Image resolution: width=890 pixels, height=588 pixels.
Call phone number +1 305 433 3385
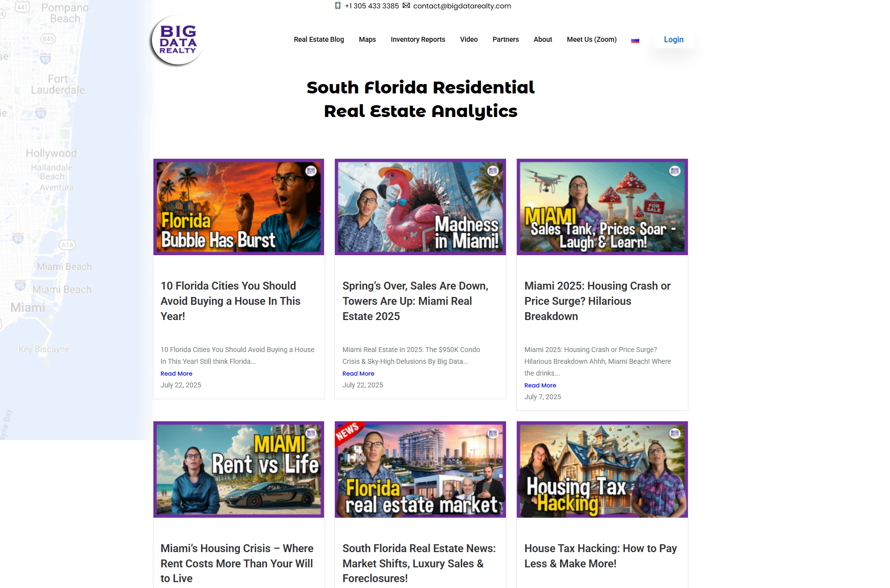(x=372, y=6)
